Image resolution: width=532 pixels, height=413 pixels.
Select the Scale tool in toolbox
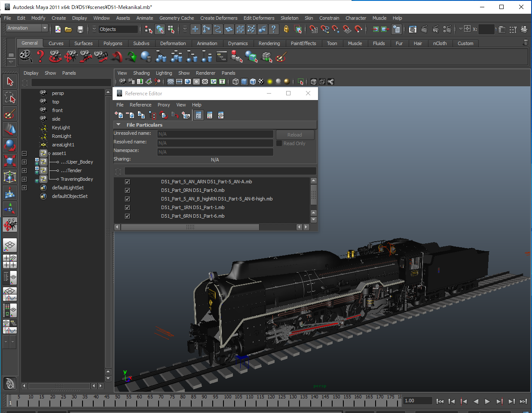(10, 161)
